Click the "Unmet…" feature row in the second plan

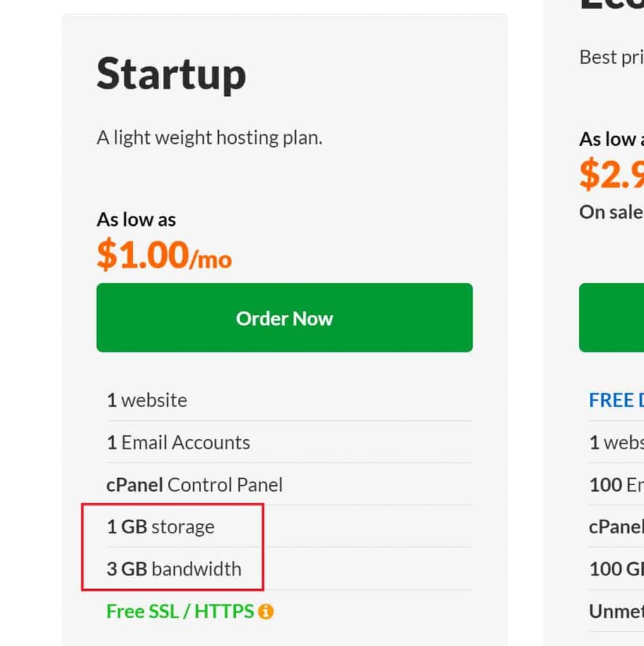point(616,611)
